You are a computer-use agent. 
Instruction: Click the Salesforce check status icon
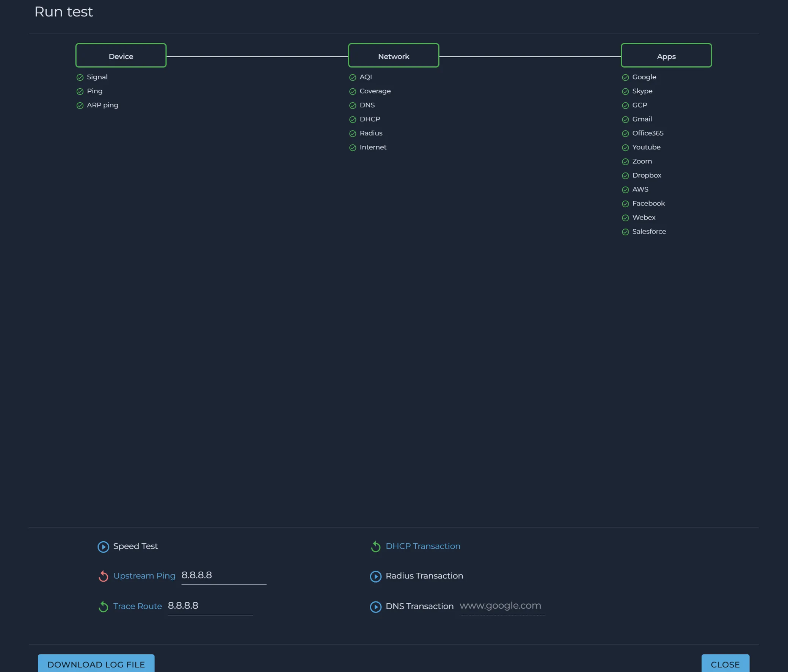coord(625,232)
